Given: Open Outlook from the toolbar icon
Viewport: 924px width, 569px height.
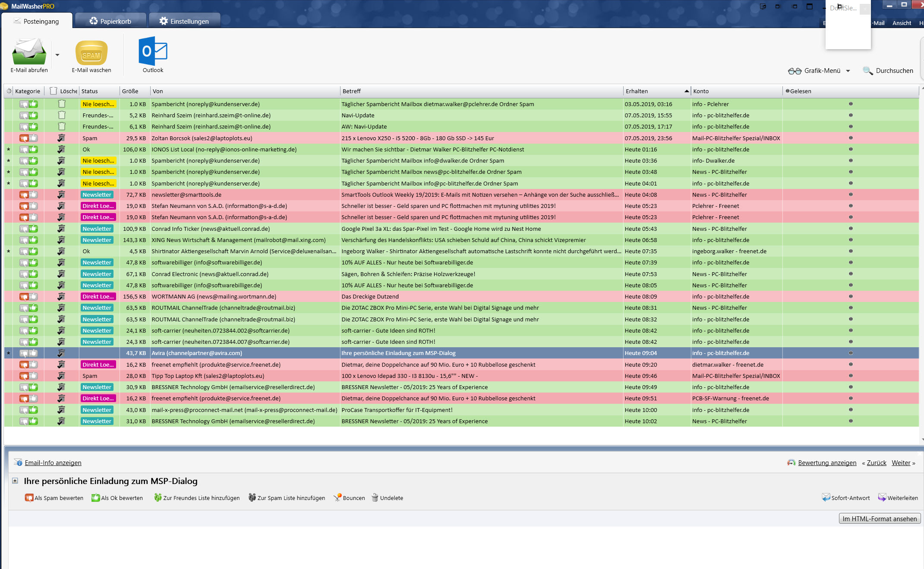Looking at the screenshot, I should point(153,51).
